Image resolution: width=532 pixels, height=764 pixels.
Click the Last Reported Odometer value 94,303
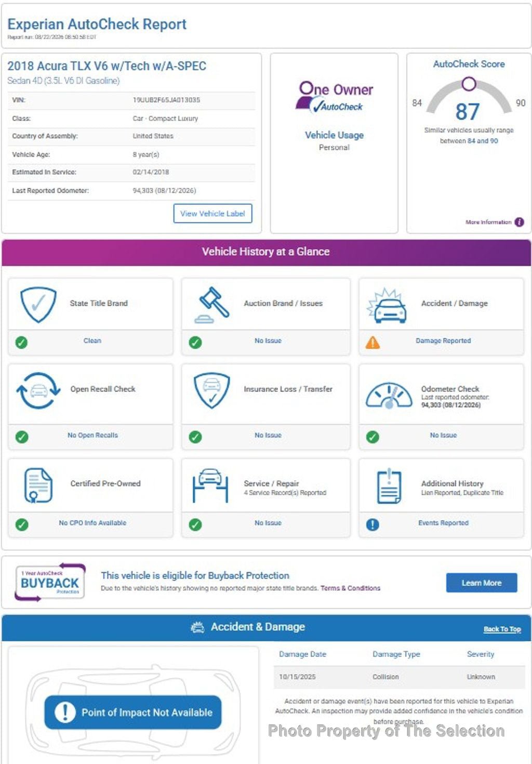pos(164,191)
